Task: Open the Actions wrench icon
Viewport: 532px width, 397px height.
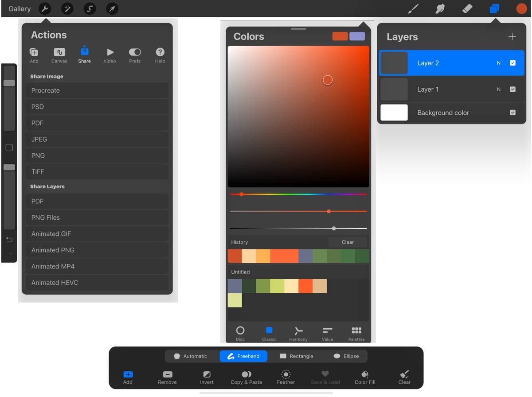Action: 45,8
